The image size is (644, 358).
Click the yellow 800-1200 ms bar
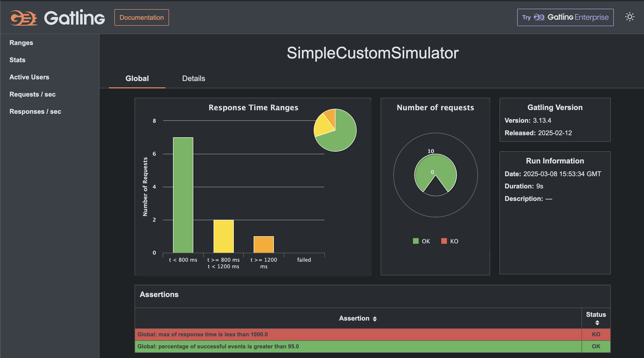click(x=223, y=236)
